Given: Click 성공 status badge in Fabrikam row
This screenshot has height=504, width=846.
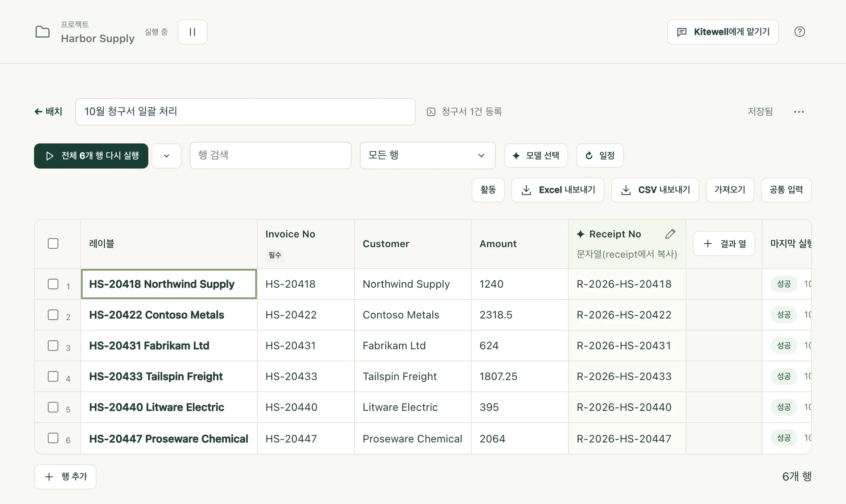Looking at the screenshot, I should (784, 346).
